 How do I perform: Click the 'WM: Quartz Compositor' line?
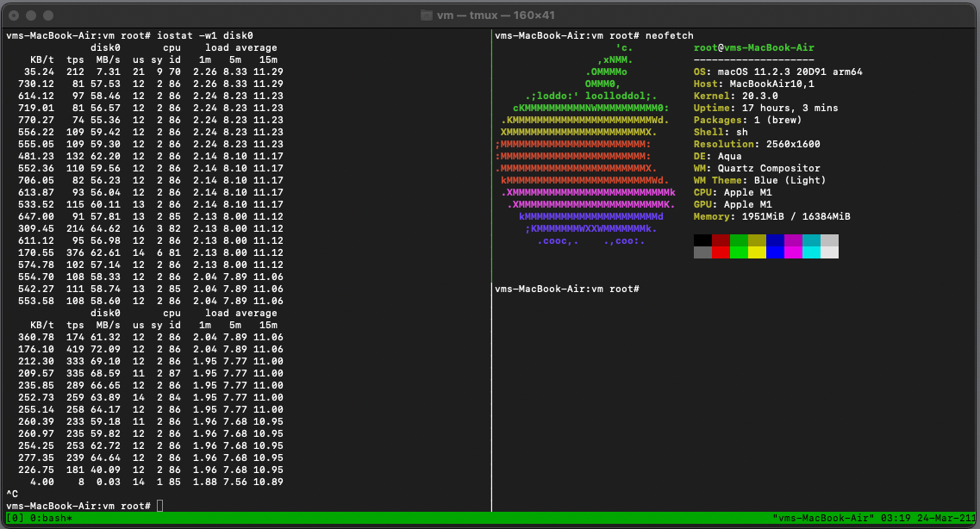pyautogui.click(x=757, y=169)
